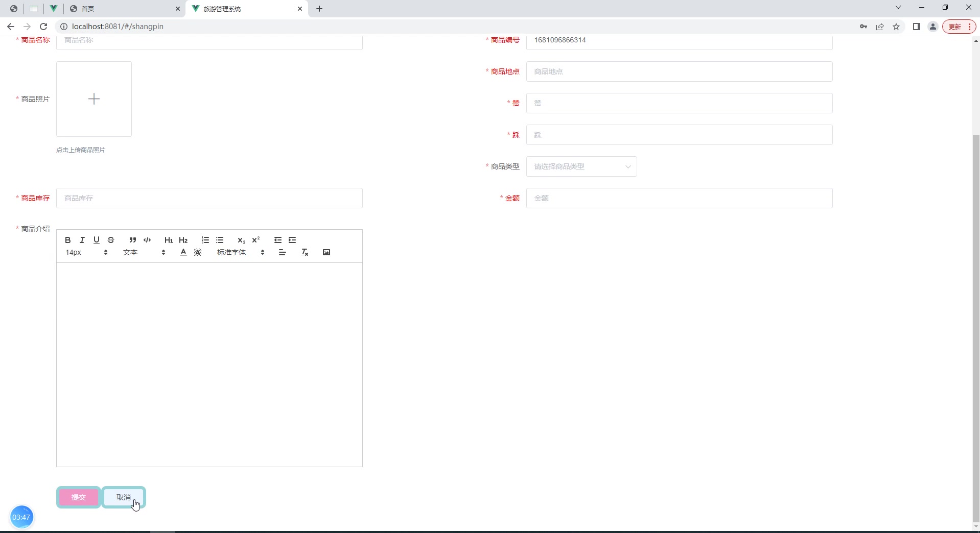Toggle bold formatting in the editor
980x533 pixels.
tap(67, 240)
